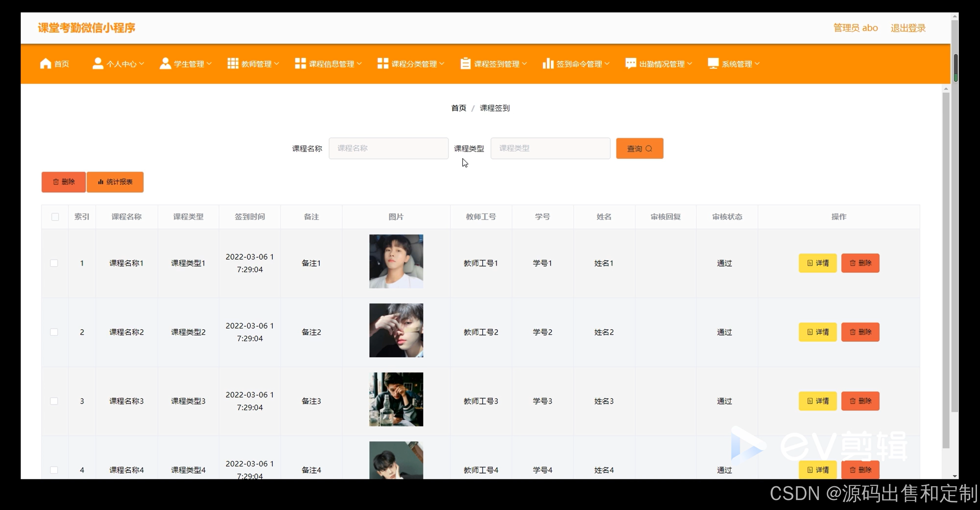Go to 首页 in the breadcrumb
The width and height of the screenshot is (980, 510).
coord(459,108)
